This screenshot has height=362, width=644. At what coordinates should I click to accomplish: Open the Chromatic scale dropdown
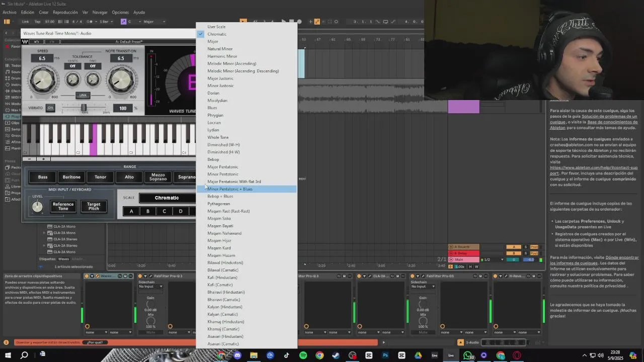(167, 198)
